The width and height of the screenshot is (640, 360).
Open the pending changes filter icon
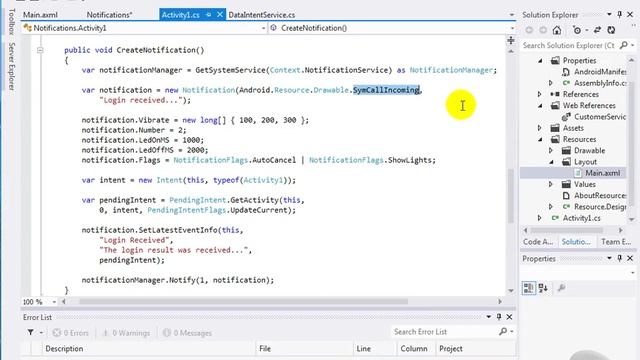coord(577,30)
